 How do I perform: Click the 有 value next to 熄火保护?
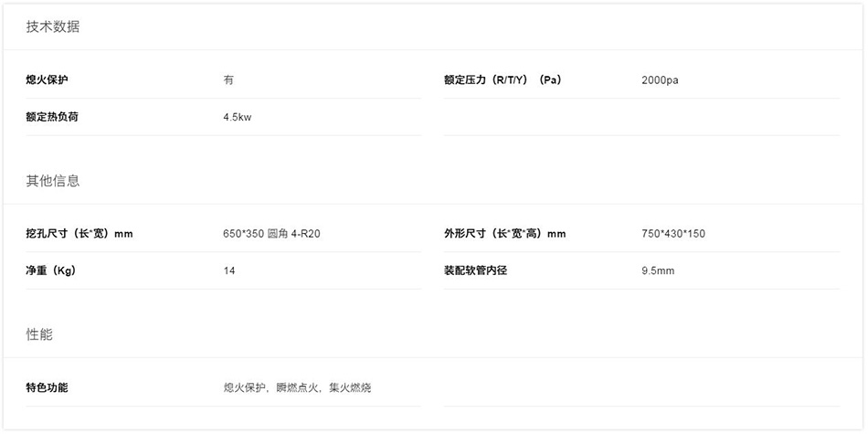[x=228, y=79]
